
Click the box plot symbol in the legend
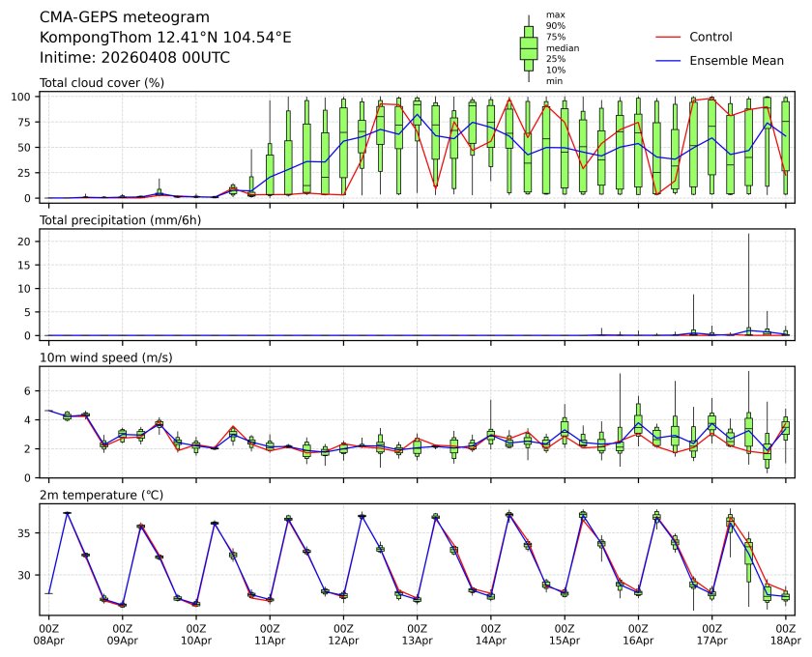click(528, 48)
